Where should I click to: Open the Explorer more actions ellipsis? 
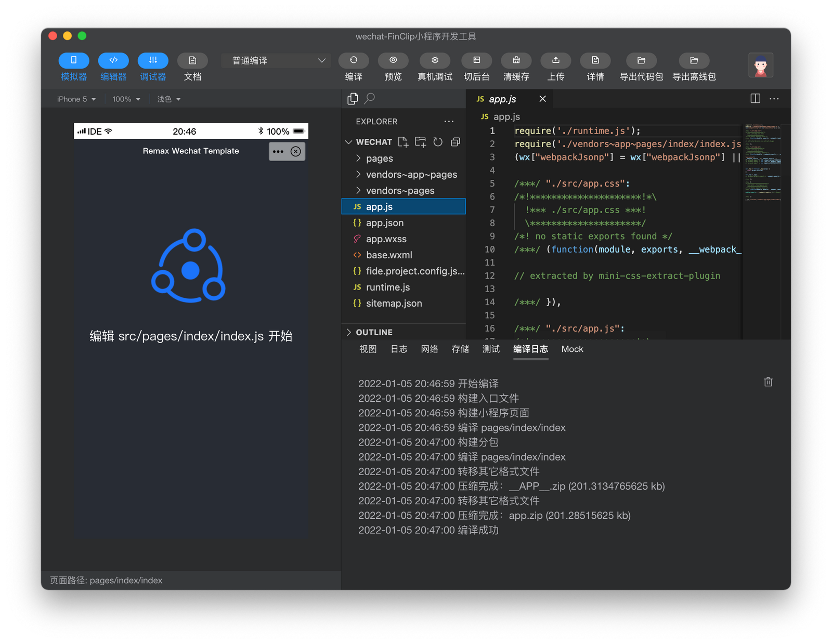(x=449, y=122)
